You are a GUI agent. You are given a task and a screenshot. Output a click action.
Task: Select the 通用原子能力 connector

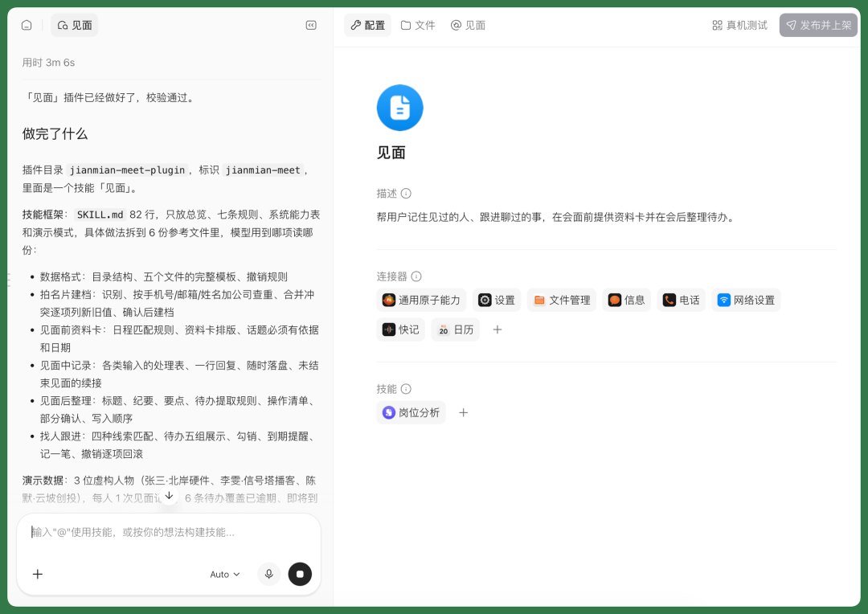421,300
